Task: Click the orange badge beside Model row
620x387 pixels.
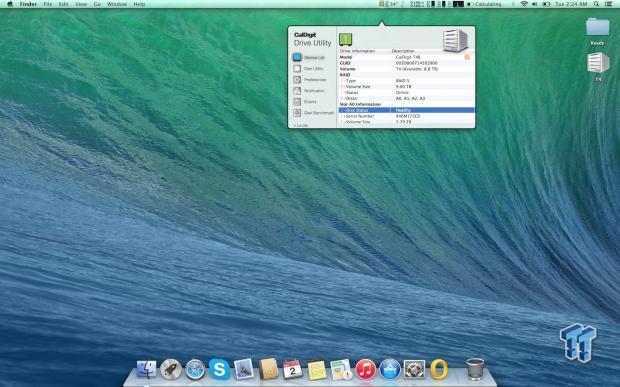Action: (x=467, y=57)
